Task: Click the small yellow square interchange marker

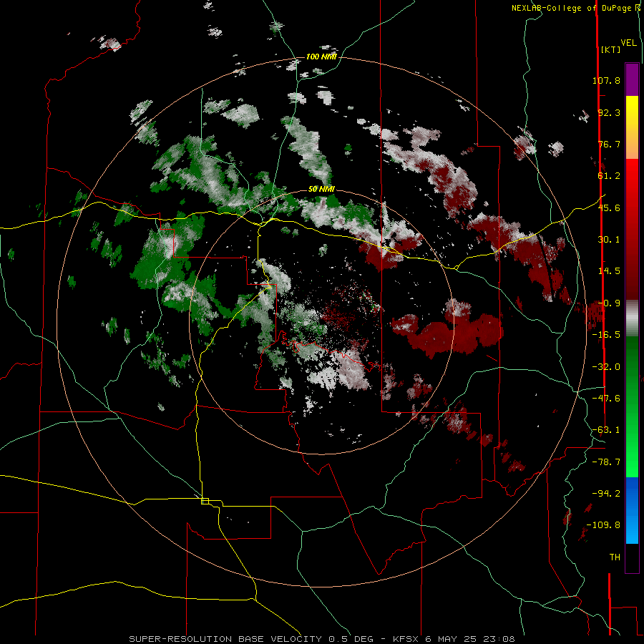Action: 205,501
